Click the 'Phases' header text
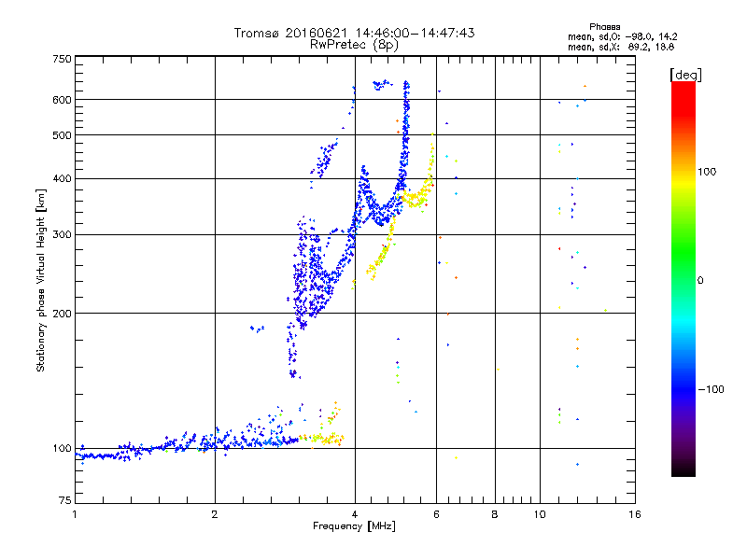 click(604, 27)
